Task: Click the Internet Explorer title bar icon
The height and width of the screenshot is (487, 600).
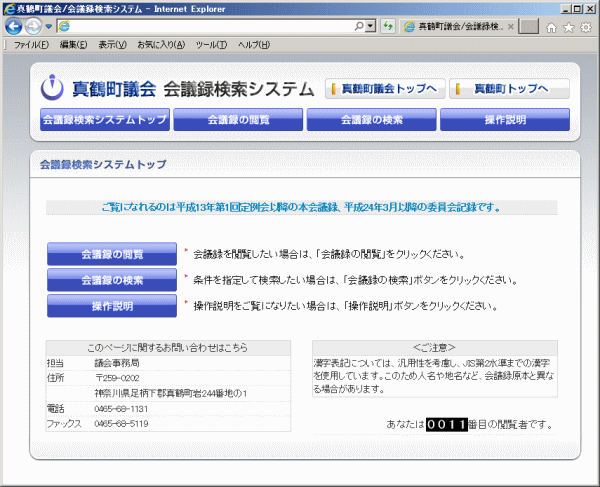Action: click(9, 9)
